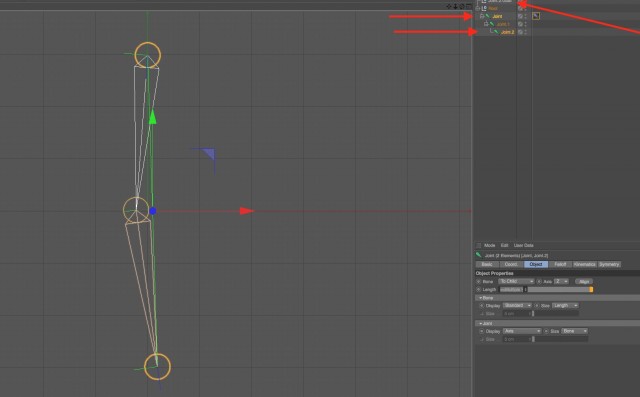The width and height of the screenshot is (640, 397).
Task: Open the Axis 'Z' dropdown
Action: [x=561, y=282]
